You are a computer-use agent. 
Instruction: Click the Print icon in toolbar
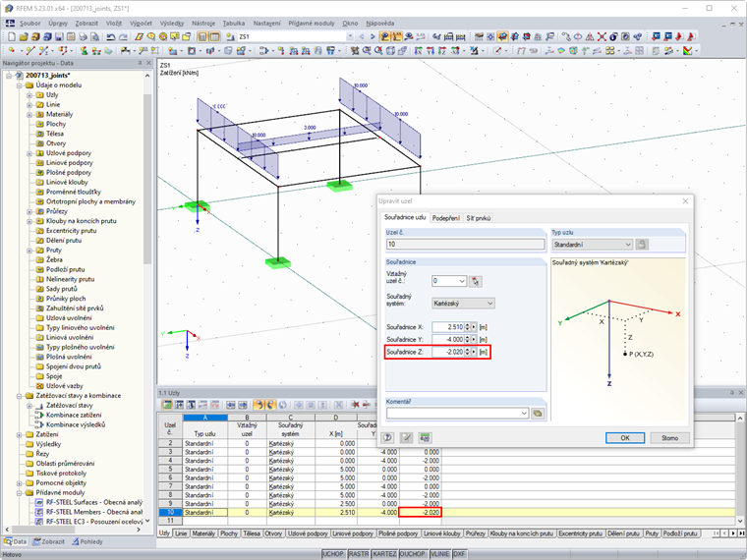[83, 36]
